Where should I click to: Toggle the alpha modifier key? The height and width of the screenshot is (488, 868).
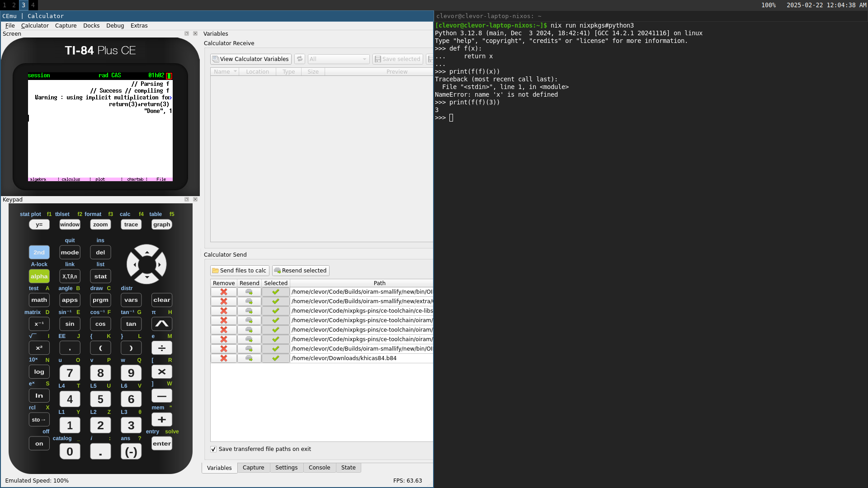[x=39, y=276]
